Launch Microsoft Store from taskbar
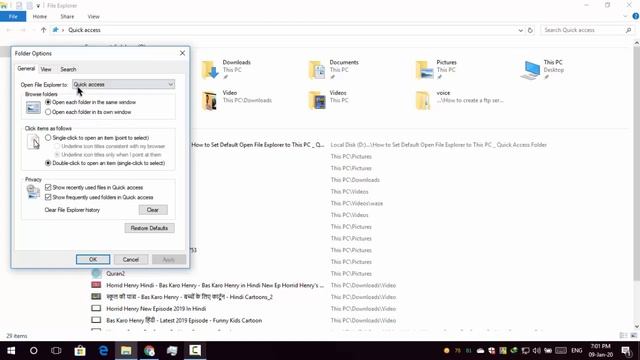 tap(80, 351)
